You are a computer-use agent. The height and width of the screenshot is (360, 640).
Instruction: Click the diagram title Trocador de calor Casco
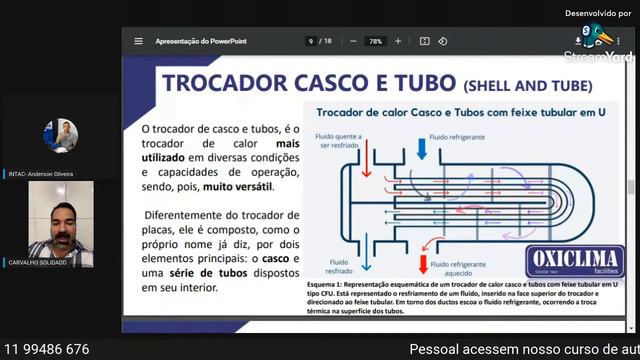(461, 112)
